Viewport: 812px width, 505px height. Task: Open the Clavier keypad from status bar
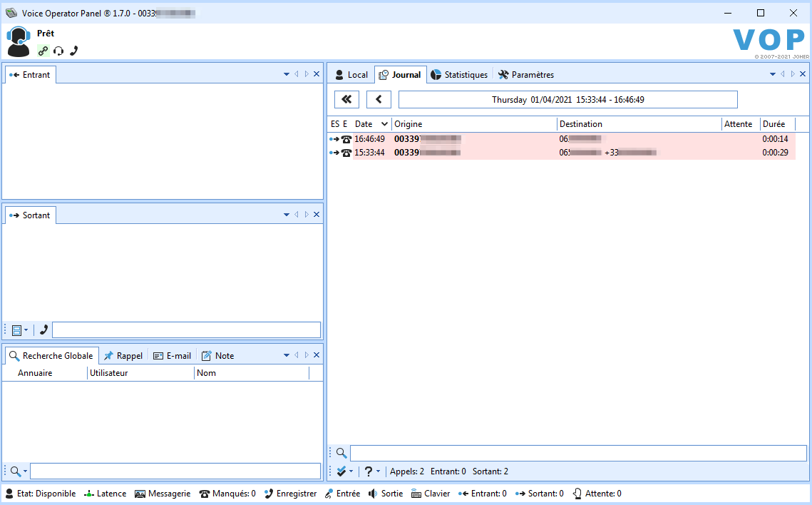pos(431,494)
